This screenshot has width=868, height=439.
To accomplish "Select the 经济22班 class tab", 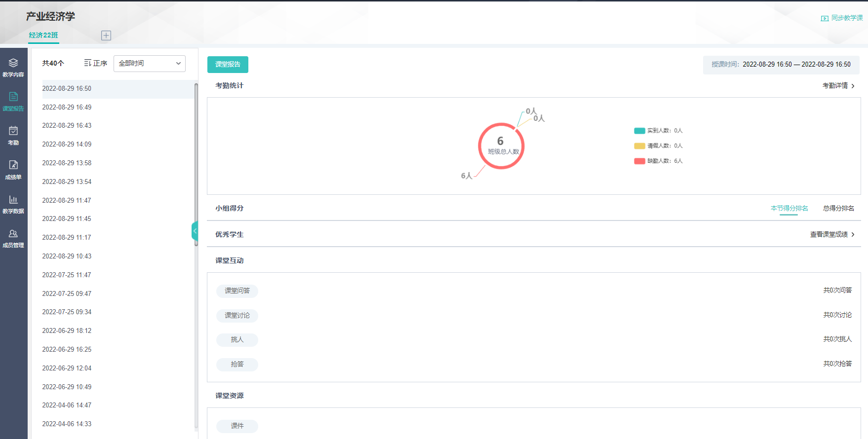I will pyautogui.click(x=43, y=36).
